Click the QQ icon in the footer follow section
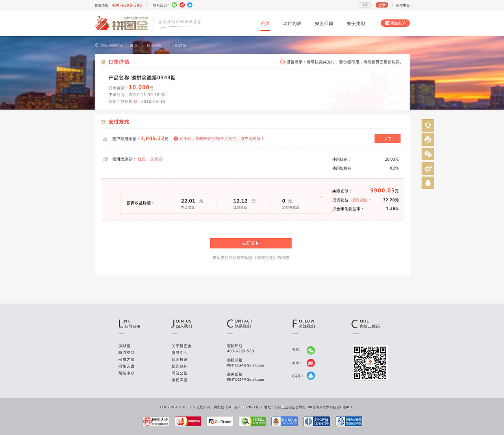 311,376
